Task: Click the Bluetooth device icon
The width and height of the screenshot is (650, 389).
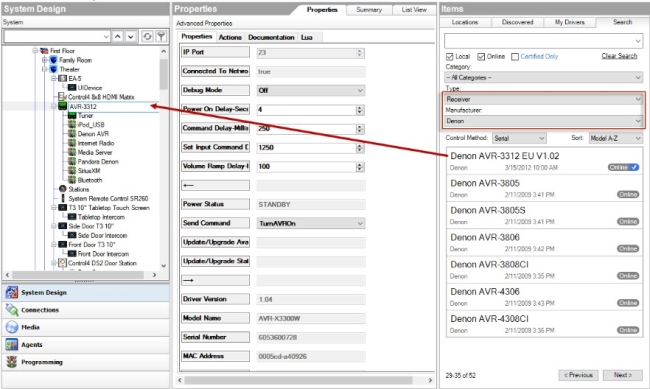Action: tap(72, 180)
